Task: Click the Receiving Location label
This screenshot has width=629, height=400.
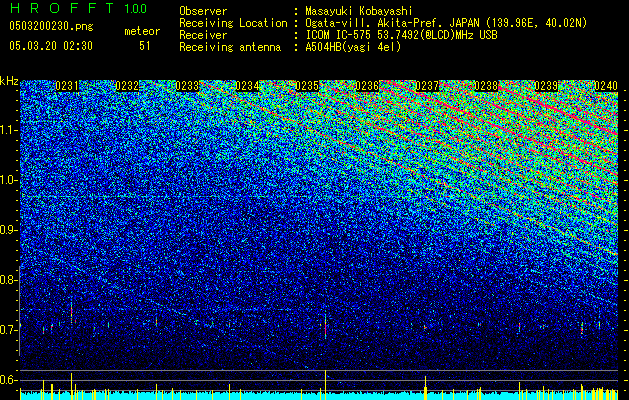Action: point(233,23)
